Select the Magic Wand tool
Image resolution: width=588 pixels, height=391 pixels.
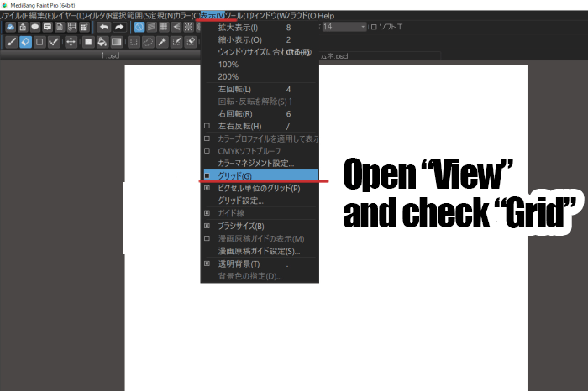click(x=162, y=42)
